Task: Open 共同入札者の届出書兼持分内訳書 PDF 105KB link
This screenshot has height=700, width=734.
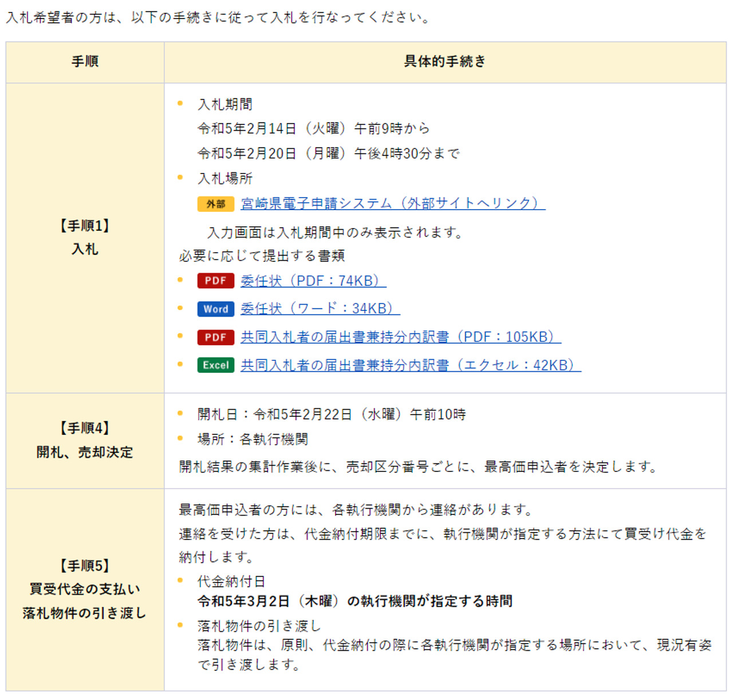Action: [x=400, y=337]
